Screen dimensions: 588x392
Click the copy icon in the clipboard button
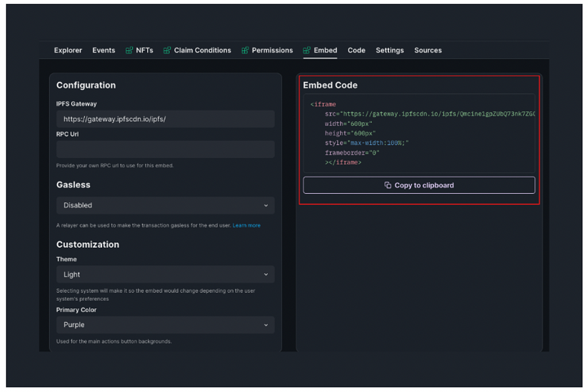(388, 185)
